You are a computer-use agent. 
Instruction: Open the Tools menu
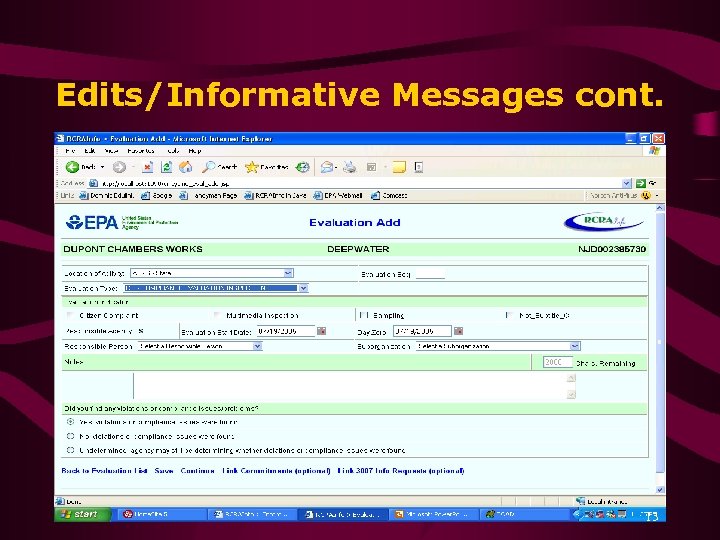[173, 151]
